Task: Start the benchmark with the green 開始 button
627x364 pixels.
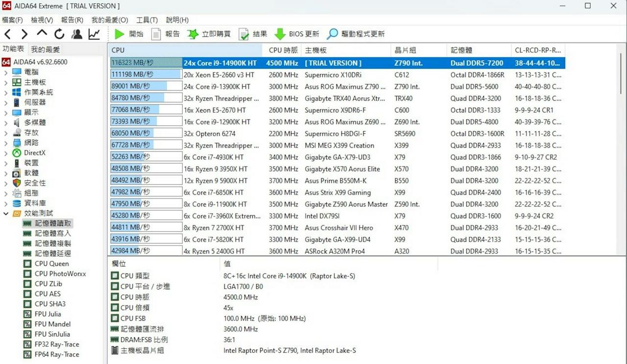Action: tap(129, 34)
